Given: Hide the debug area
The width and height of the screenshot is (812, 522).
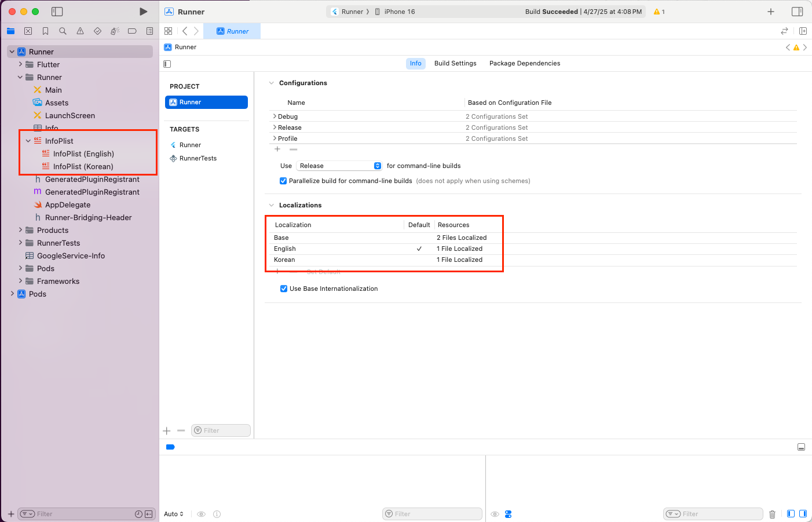Looking at the screenshot, I should click(801, 447).
